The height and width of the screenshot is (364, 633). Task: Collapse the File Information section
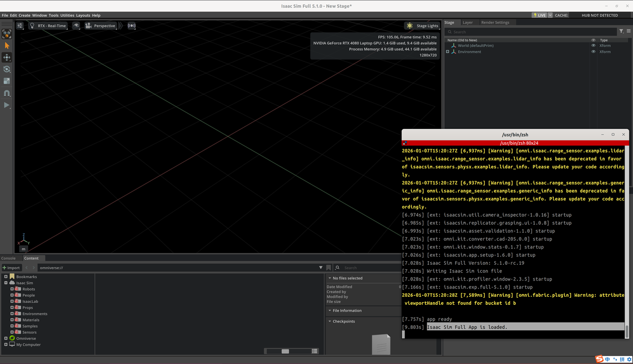coord(330,311)
